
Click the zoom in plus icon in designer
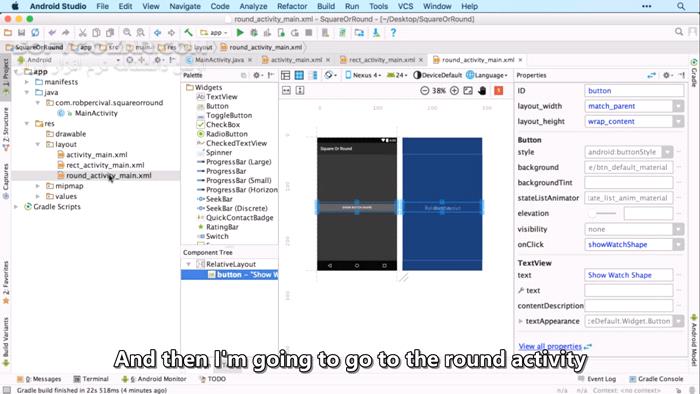[454, 91]
